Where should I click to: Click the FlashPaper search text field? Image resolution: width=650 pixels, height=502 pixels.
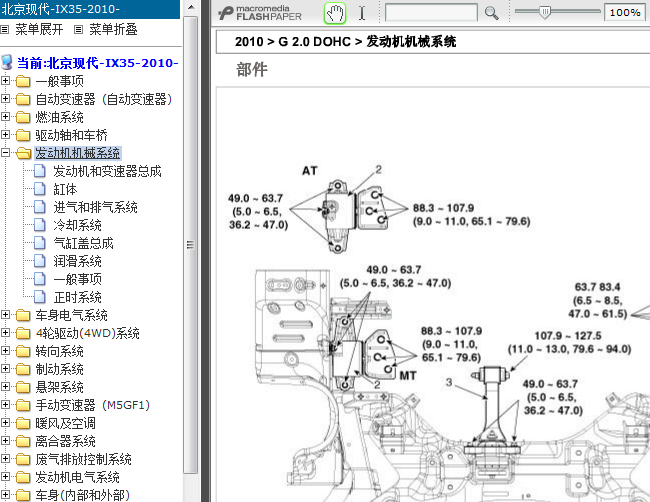tap(431, 12)
